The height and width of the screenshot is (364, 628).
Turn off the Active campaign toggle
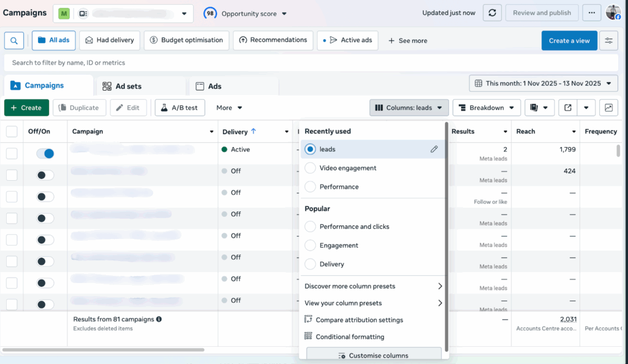[x=45, y=153]
